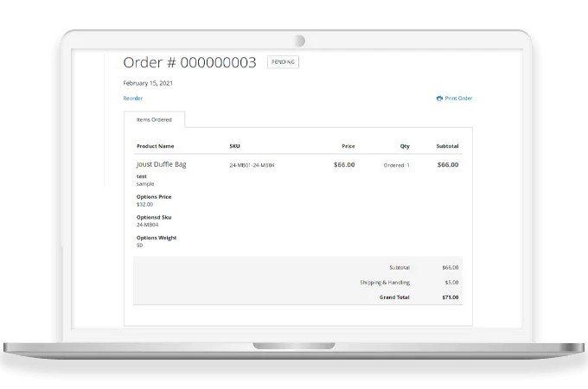Image resolution: width=588 pixels, height=389 pixels.
Task: Click the $66.00 item row subtotal value
Action: (x=448, y=164)
